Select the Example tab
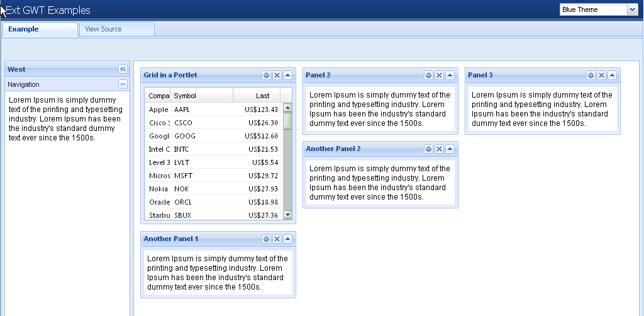 [24, 29]
